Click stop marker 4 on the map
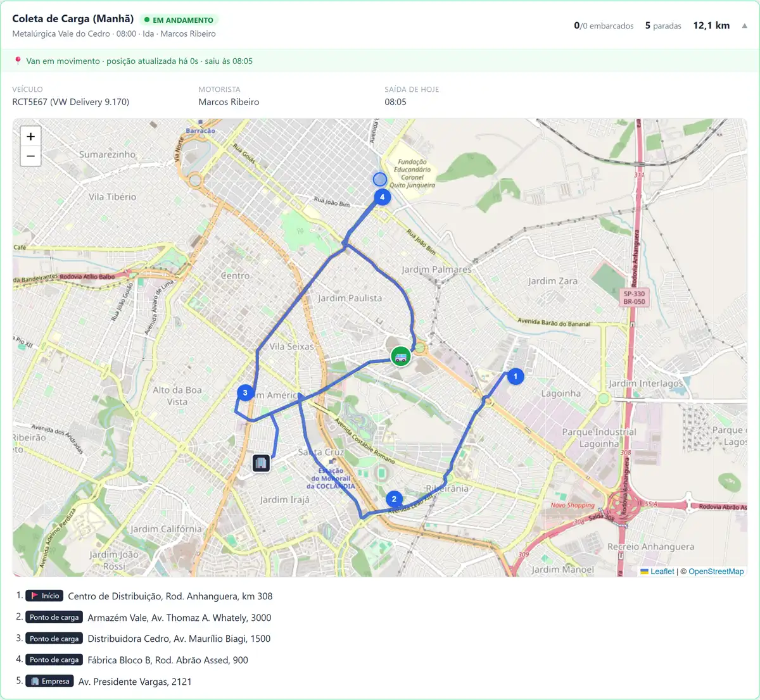This screenshot has height=700, width=760. [382, 197]
